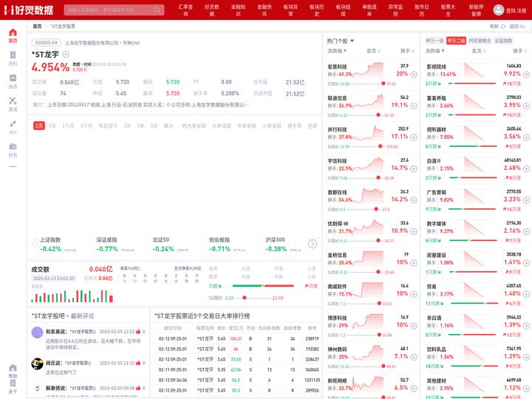Add 白酒II sector with plus icon
The height and width of the screenshot is (399, 532).
pos(526,168)
